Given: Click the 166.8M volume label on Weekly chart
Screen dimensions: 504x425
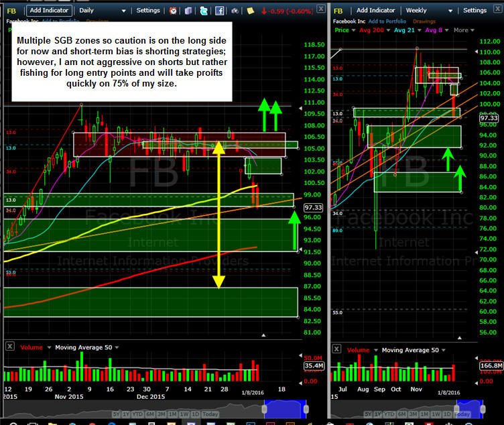Looking at the screenshot, I should tap(491, 365).
